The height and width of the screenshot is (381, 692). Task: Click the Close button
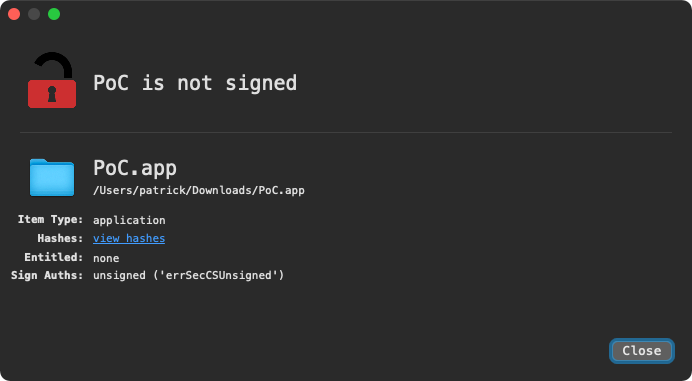642,351
